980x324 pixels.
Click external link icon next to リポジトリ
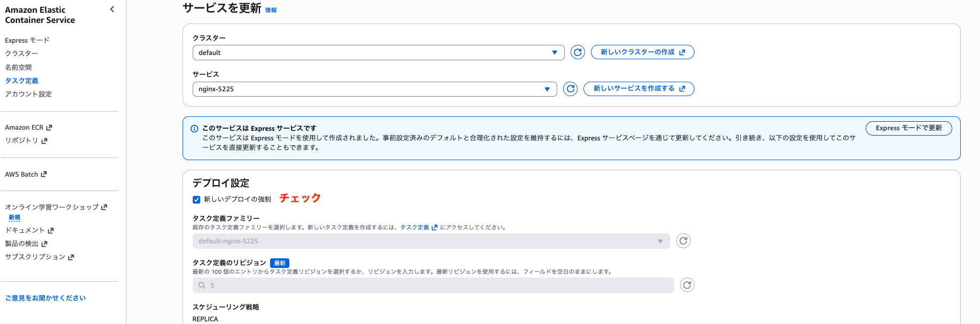pyautogui.click(x=44, y=141)
